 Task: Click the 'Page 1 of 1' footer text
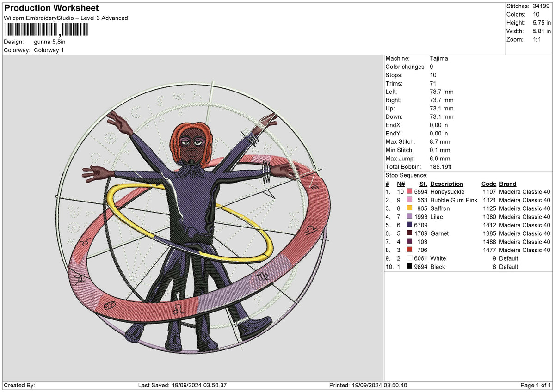536,386
